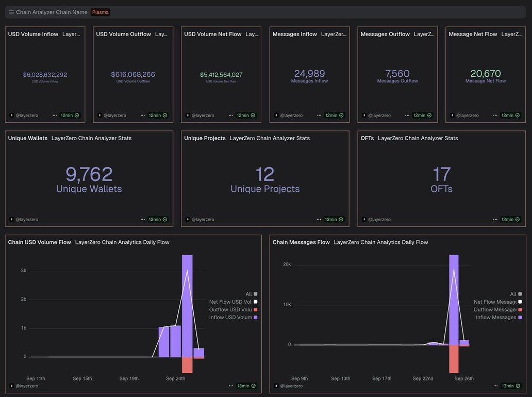Screen dimensions: 532x397
Task: Open the USD Volume Inflow card title
Action: coord(33,34)
